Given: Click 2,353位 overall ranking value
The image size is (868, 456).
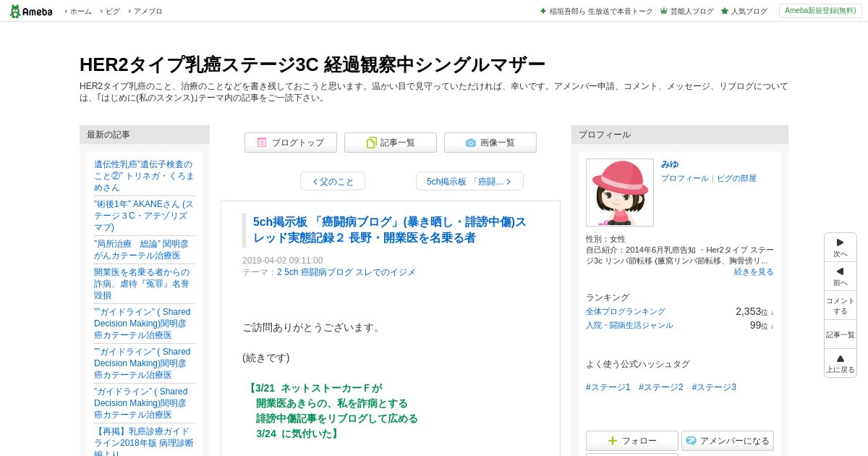Looking at the screenshot, I should tap(754, 311).
